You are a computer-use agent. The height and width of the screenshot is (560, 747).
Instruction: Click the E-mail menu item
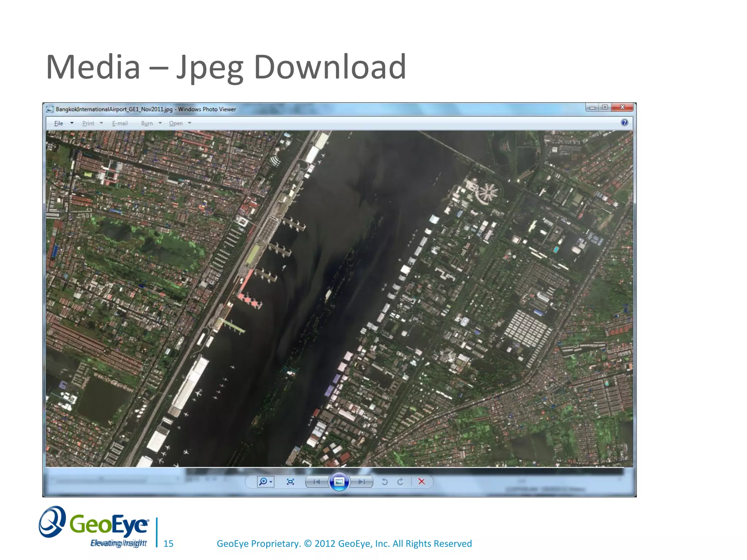coord(120,123)
